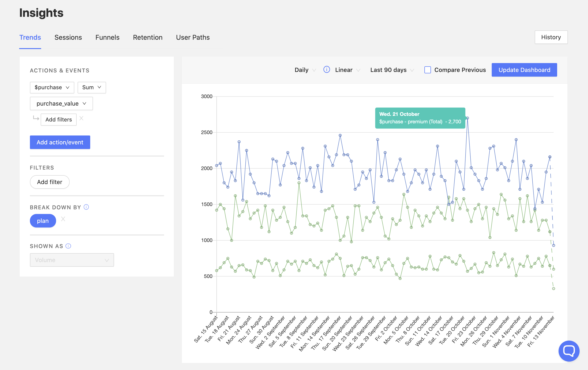Open the Linear scale dropdown
This screenshot has width=588, height=370.
(347, 70)
